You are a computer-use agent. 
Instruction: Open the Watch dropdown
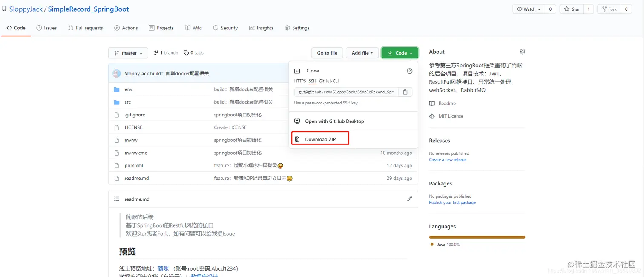[529, 9]
